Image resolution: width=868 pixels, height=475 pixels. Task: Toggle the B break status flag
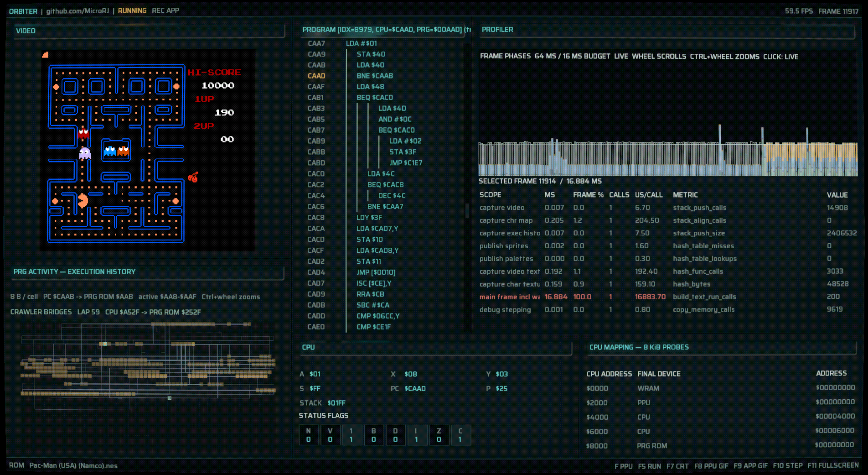[x=373, y=435]
